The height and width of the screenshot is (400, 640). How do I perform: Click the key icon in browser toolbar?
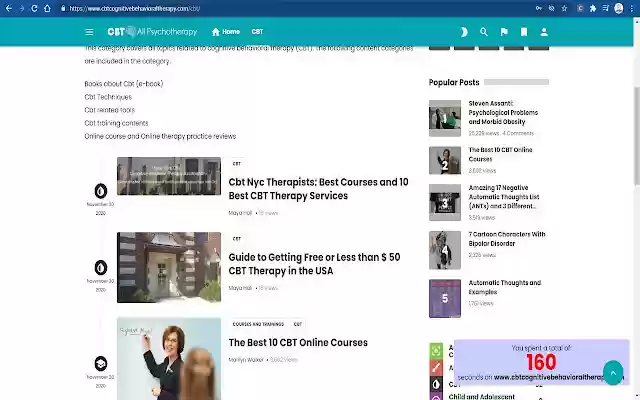(539, 8)
